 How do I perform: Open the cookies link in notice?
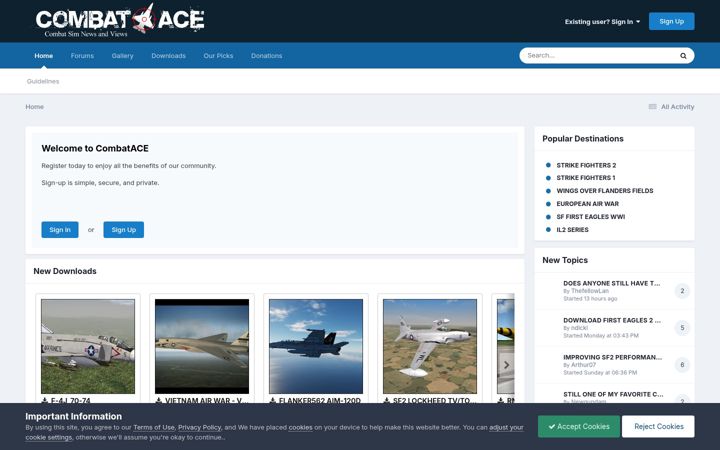point(300,428)
